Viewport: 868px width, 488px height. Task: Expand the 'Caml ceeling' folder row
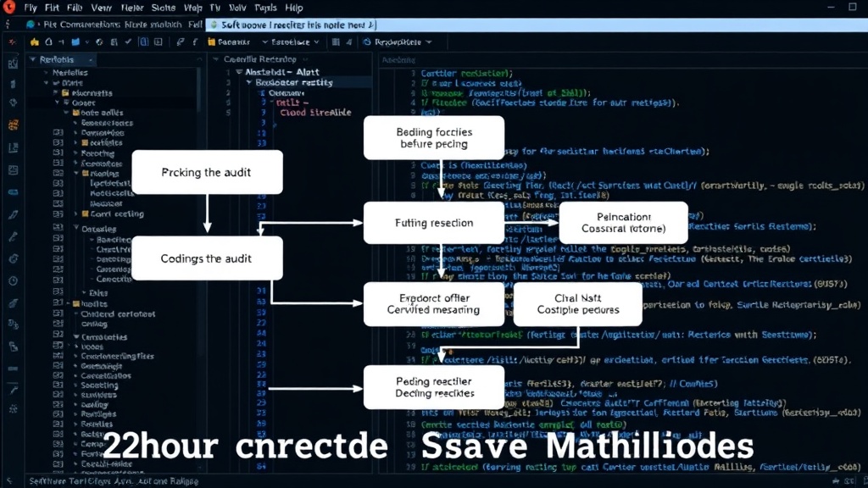tap(75, 213)
